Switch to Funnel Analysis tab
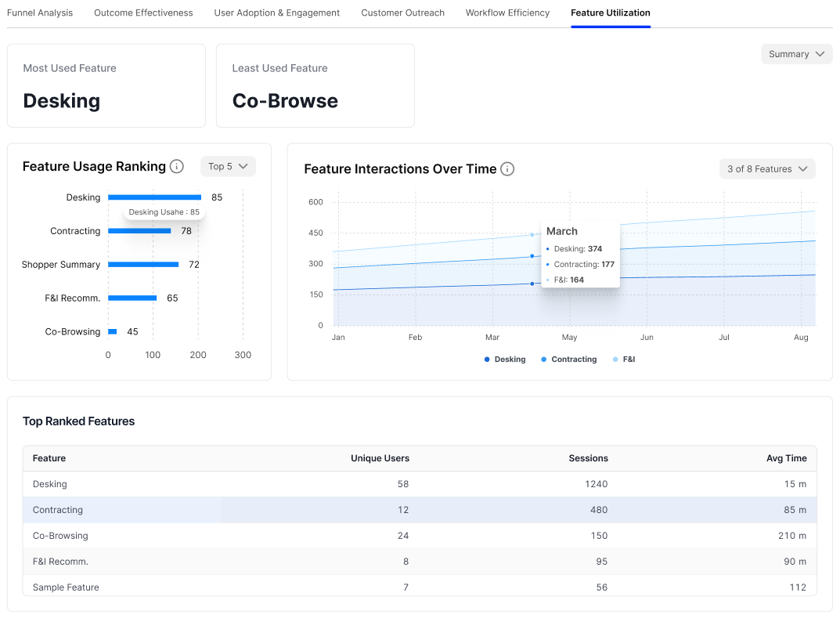 (40, 13)
